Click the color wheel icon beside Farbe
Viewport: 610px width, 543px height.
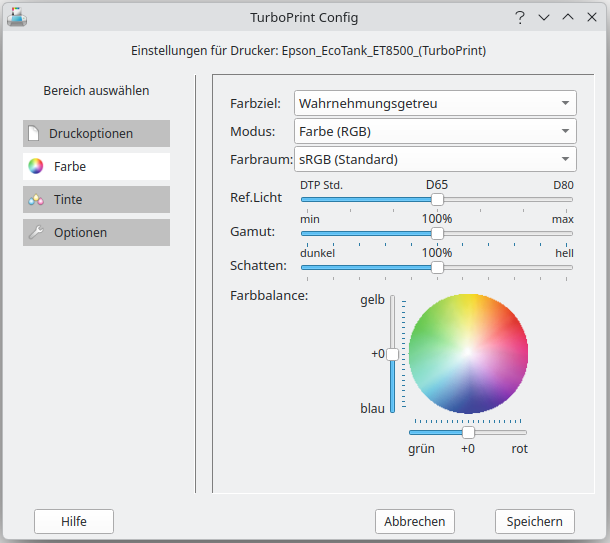pyautogui.click(x=36, y=166)
